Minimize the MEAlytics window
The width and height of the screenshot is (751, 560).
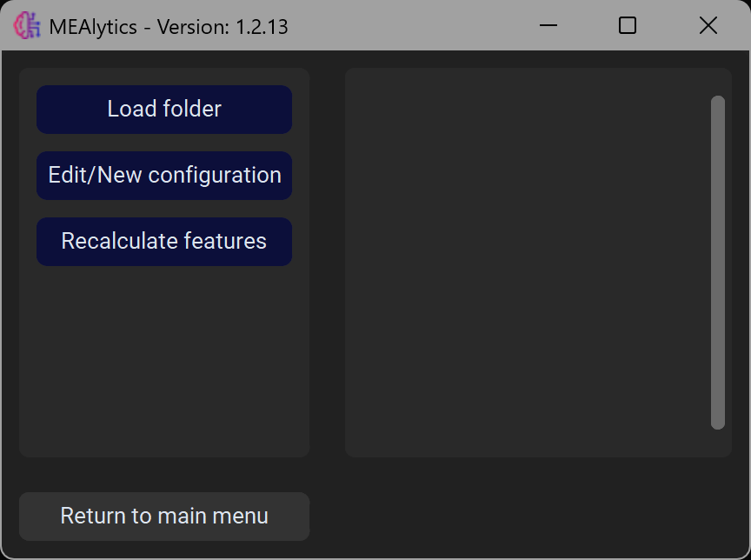click(548, 26)
